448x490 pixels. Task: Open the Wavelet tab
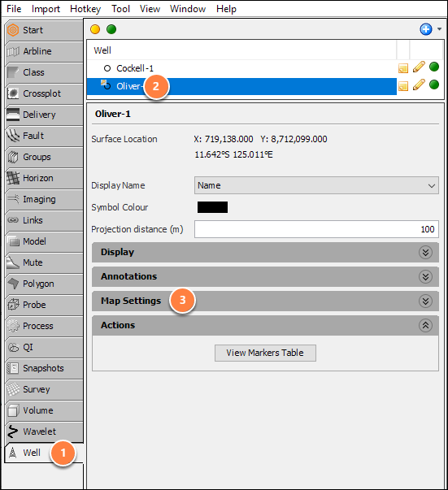[44, 431]
